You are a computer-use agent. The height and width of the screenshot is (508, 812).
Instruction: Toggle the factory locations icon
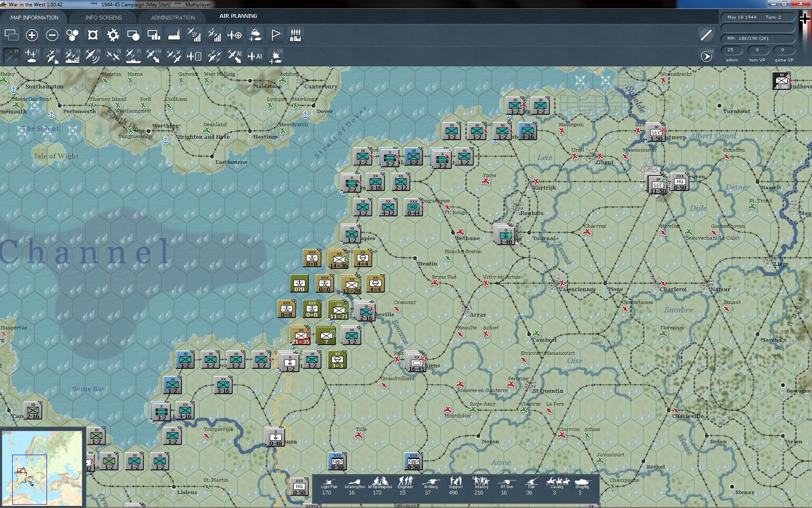pyautogui.click(x=174, y=35)
